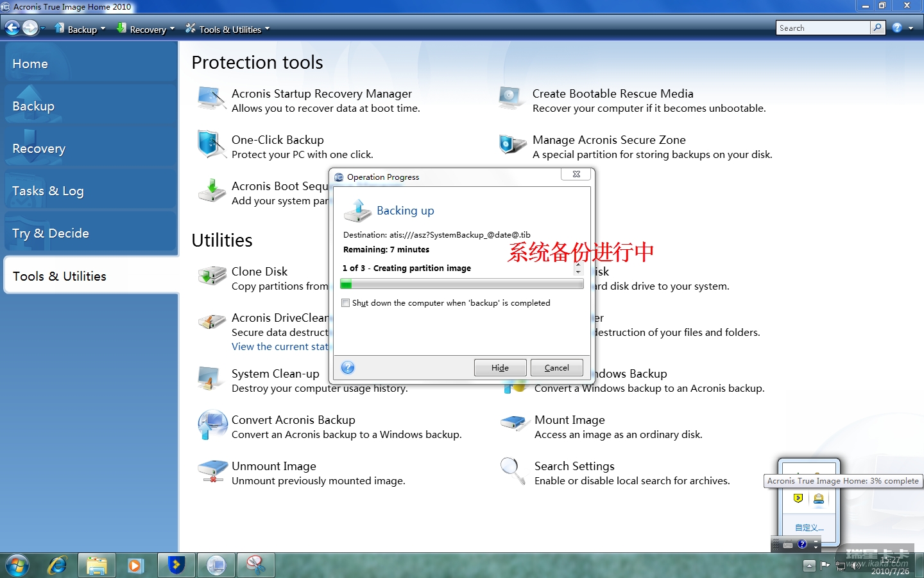This screenshot has width=924, height=578.
Task: Go to Home in the left sidebar
Action: point(90,64)
